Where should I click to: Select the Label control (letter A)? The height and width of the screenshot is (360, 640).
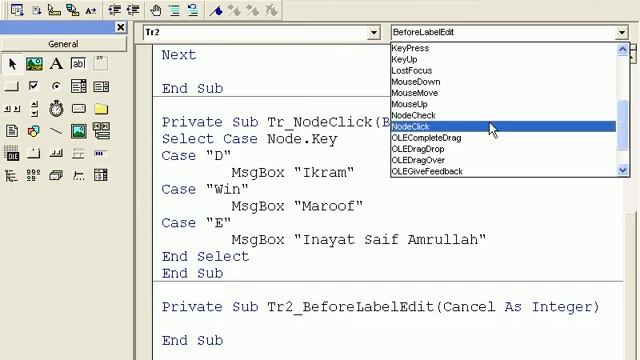[56, 64]
